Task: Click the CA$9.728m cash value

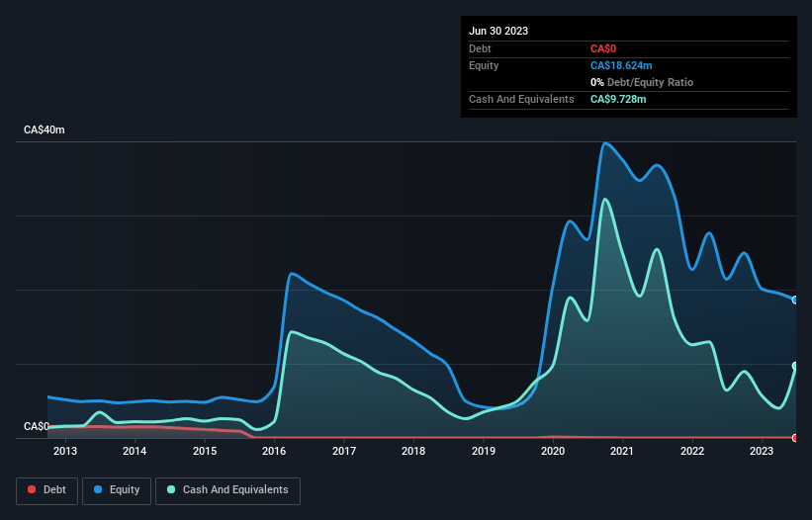Action: tap(618, 99)
